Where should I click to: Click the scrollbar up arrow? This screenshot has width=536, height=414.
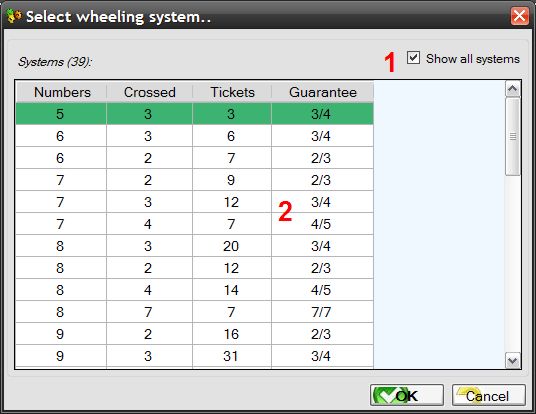click(512, 89)
